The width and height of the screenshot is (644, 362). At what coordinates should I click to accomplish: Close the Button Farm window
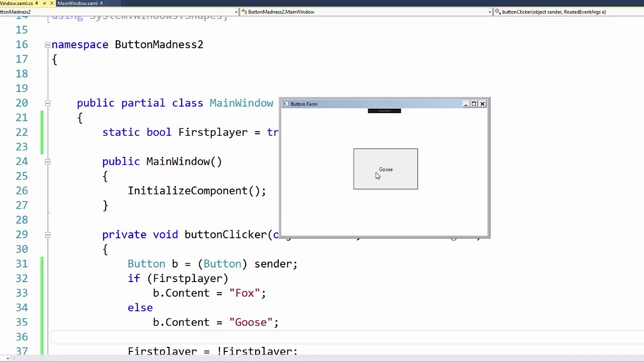tap(482, 104)
